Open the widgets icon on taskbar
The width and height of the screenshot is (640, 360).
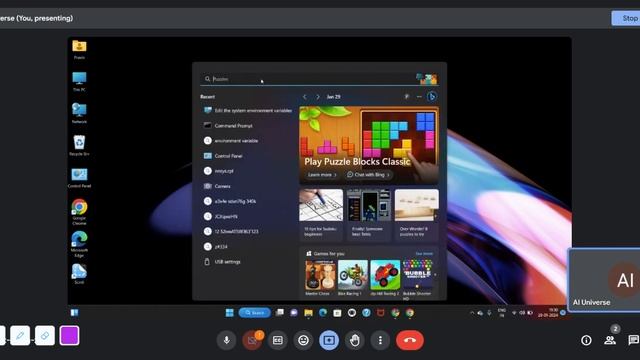[x=74, y=313]
